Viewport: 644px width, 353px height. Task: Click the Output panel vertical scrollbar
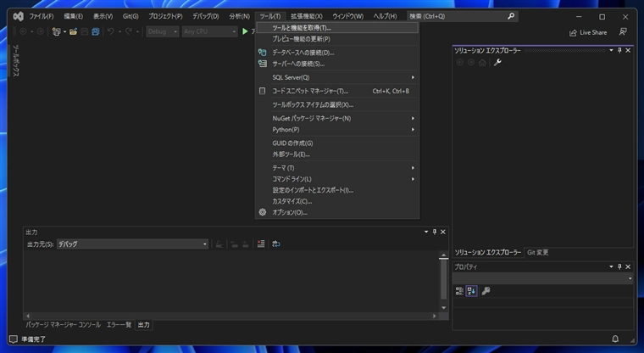click(x=443, y=282)
